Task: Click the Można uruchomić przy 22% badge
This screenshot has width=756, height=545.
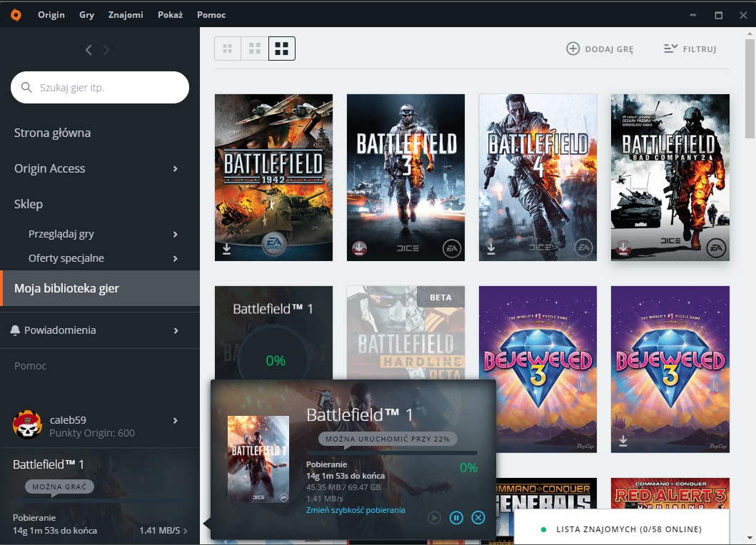Action: click(388, 439)
